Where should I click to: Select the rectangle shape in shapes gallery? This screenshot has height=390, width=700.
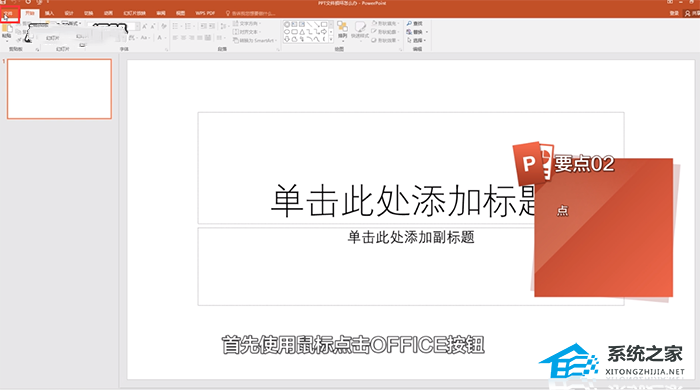[324, 24]
